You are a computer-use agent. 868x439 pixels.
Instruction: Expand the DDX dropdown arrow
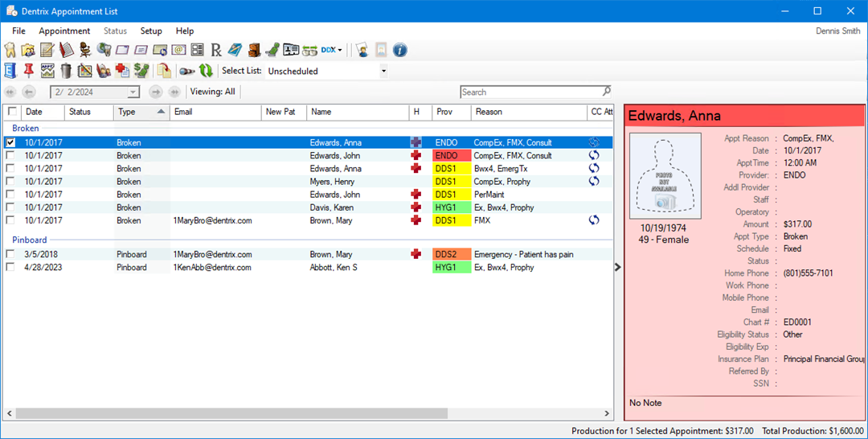click(x=340, y=50)
